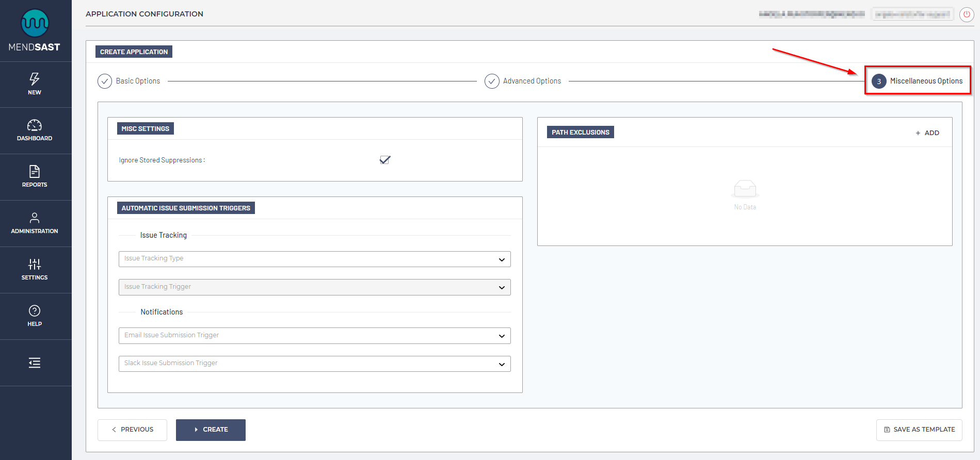Open Slack Issue Submission Trigger dropdown
This screenshot has height=460, width=980.
point(314,364)
